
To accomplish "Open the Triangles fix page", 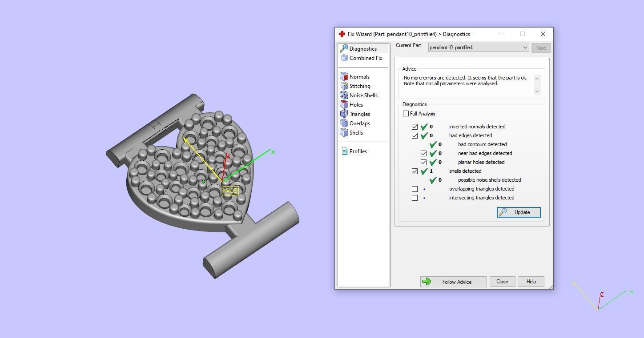I will click(360, 114).
